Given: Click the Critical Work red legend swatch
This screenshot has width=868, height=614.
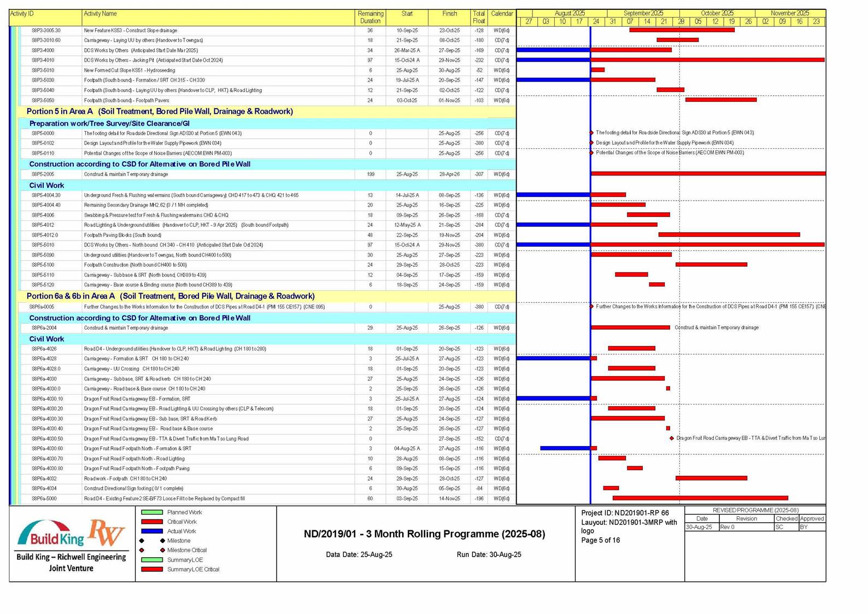Looking at the screenshot, I should coord(152,522).
